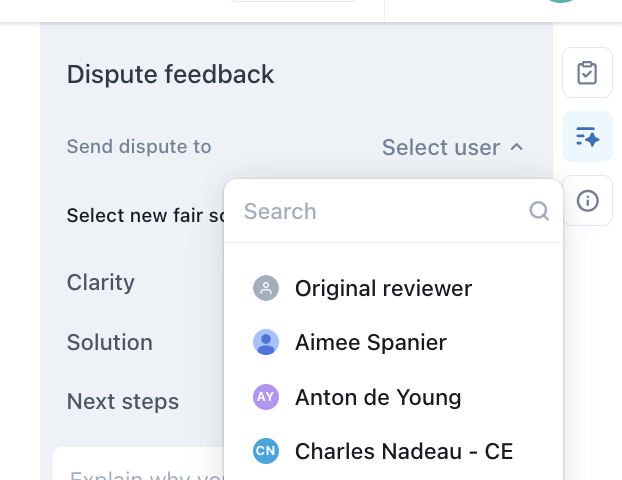Open the info circle sidebar icon
The image size is (622, 480).
tap(587, 201)
